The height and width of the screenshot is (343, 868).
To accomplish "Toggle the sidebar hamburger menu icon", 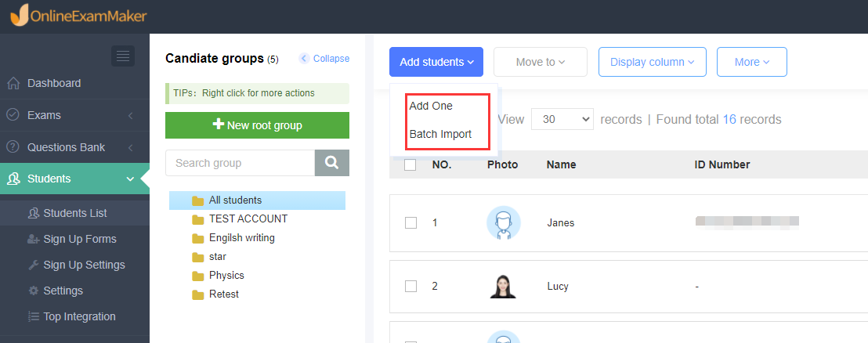I will point(123,56).
